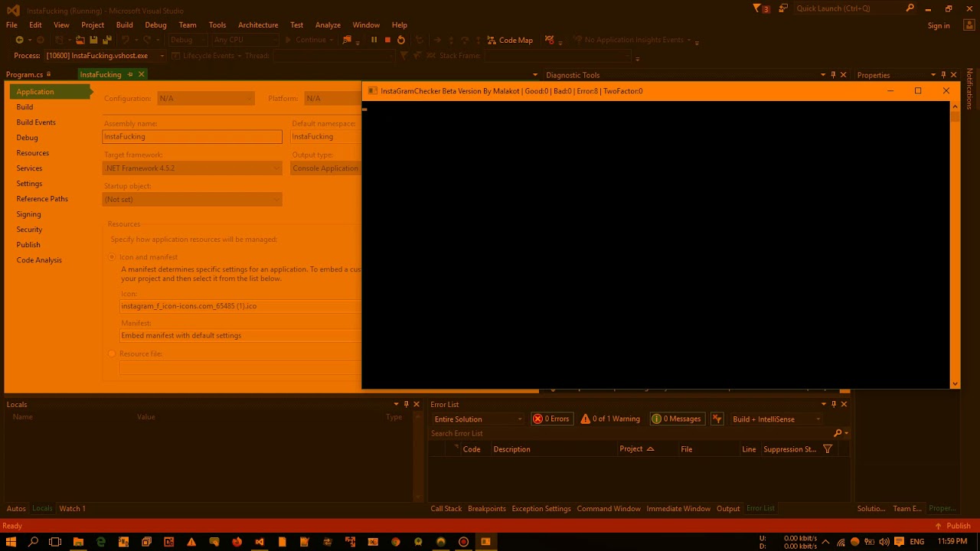This screenshot has height=551, width=980.
Task: Click the feedback icon next to Quick Launch
Action: point(783,8)
